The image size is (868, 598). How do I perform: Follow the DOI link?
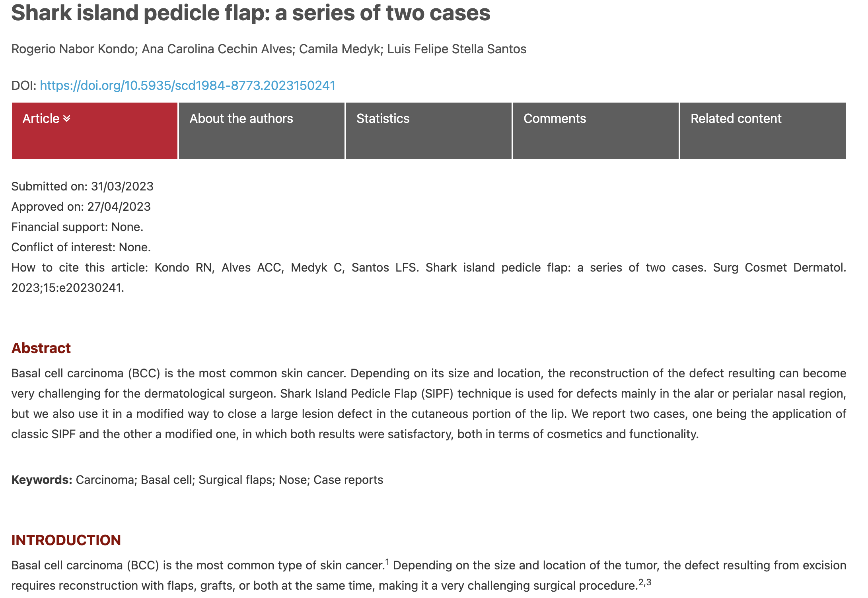click(x=187, y=85)
